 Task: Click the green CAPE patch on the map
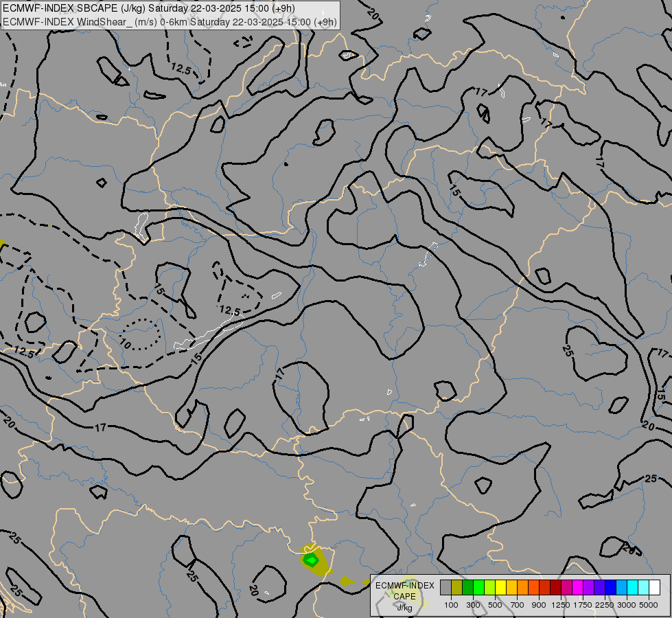(311, 560)
